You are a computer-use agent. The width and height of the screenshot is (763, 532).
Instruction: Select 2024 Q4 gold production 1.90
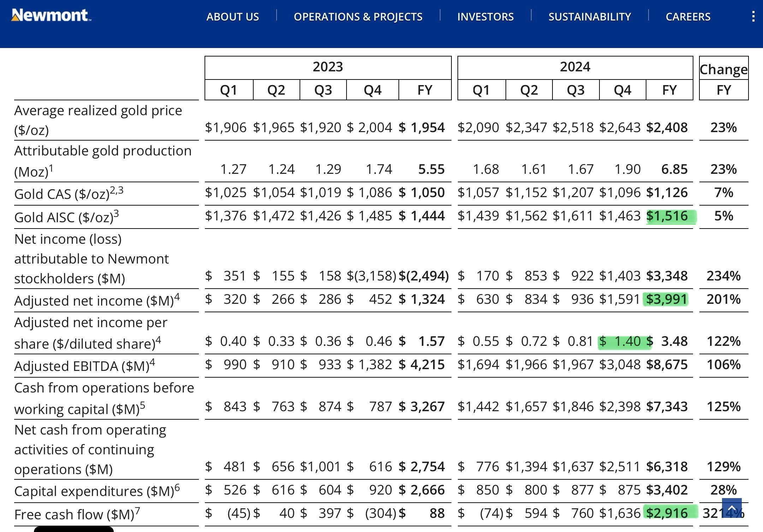tap(628, 170)
